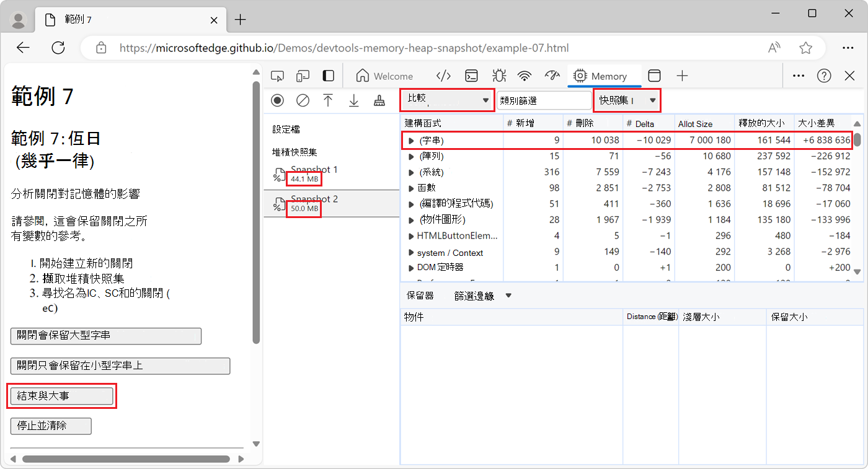Trigger garbage collection with broom icon
Screen dimensions: 868x469
pyautogui.click(x=378, y=100)
